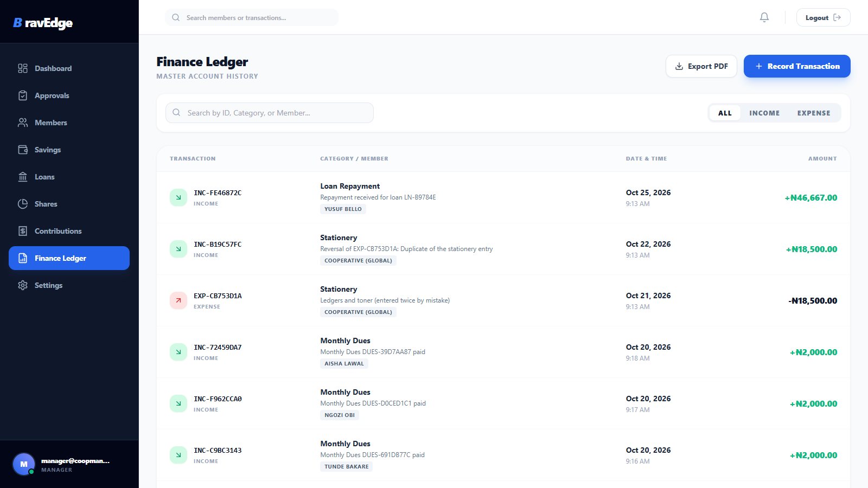Click the TRANSACTION column header
The width and height of the screenshot is (868, 488).
pos(193,158)
